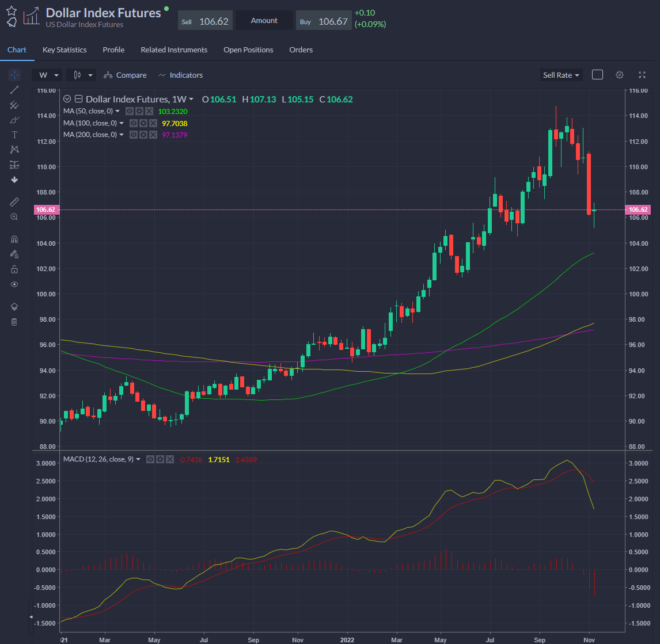The width and height of the screenshot is (660, 644).
Task: Switch to the Chart tab
Action: pyautogui.click(x=17, y=49)
